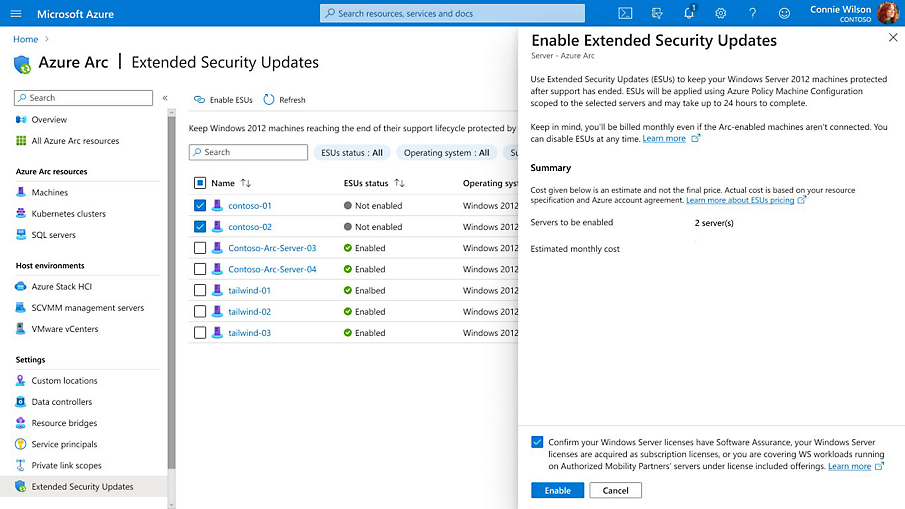Open the Cloud Shell icon in top bar

click(625, 14)
